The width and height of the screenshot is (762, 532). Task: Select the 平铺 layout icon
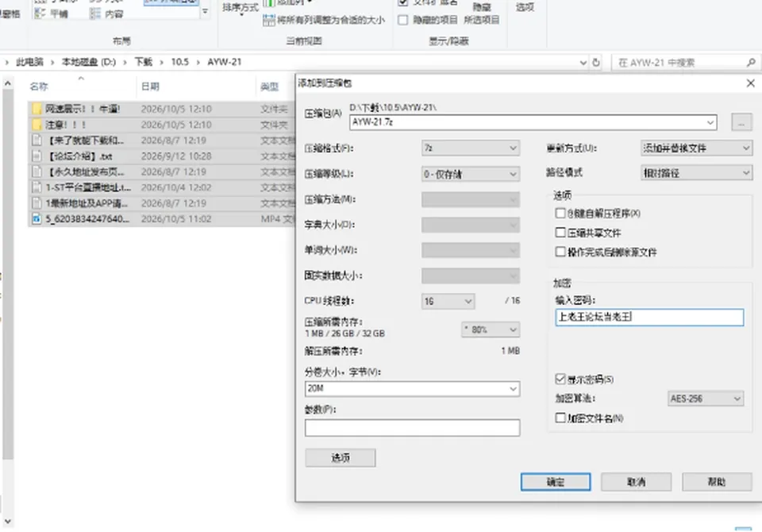pyautogui.click(x=40, y=13)
